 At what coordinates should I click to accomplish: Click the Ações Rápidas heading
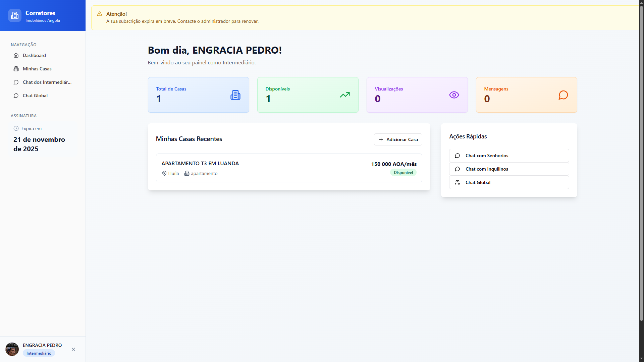pyautogui.click(x=468, y=136)
